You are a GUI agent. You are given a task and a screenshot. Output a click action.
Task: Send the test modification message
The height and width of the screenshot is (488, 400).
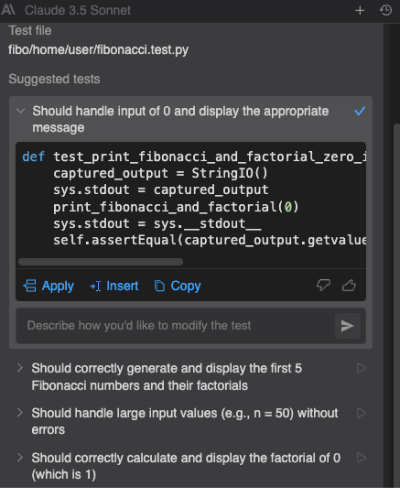(347, 326)
